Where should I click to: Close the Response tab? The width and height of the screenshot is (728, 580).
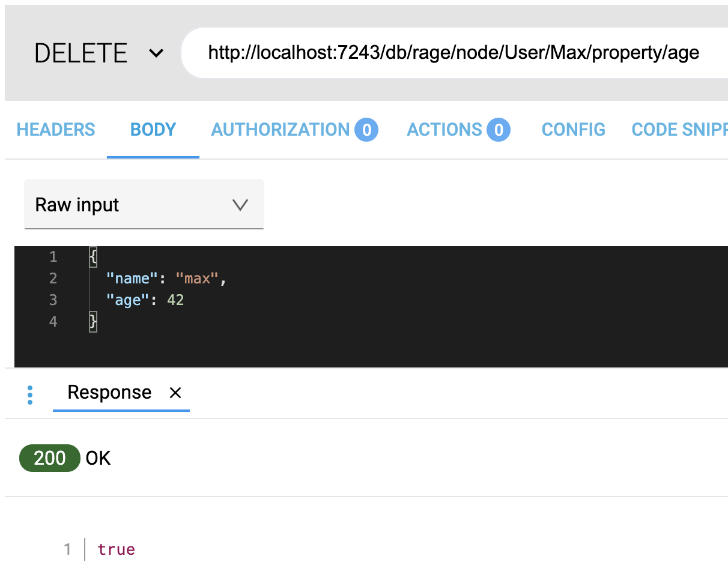coord(175,393)
